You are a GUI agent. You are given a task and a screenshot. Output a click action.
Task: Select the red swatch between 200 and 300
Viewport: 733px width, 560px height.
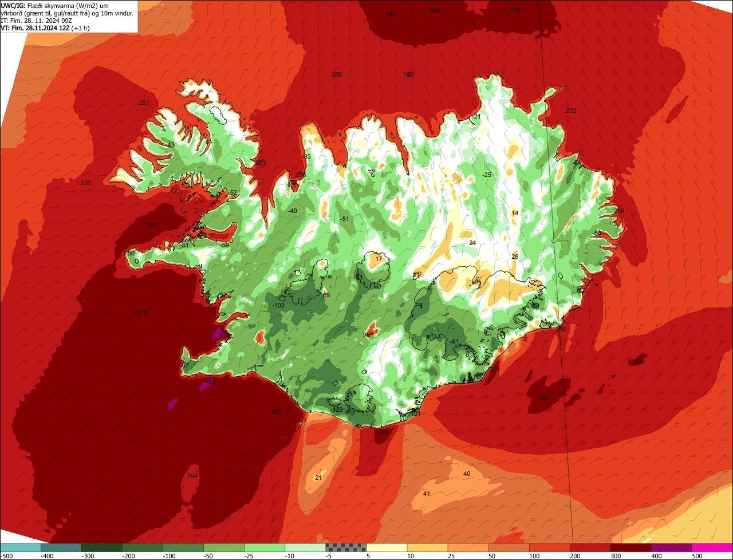point(590,547)
